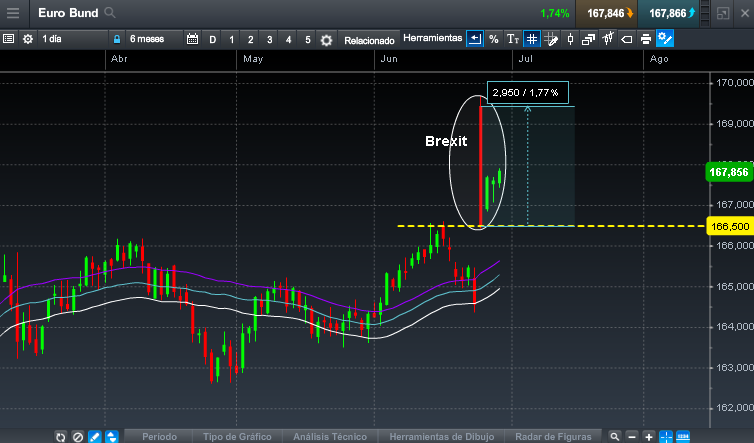
Task: Open the compare instruments chart icon
Action: pos(608,38)
